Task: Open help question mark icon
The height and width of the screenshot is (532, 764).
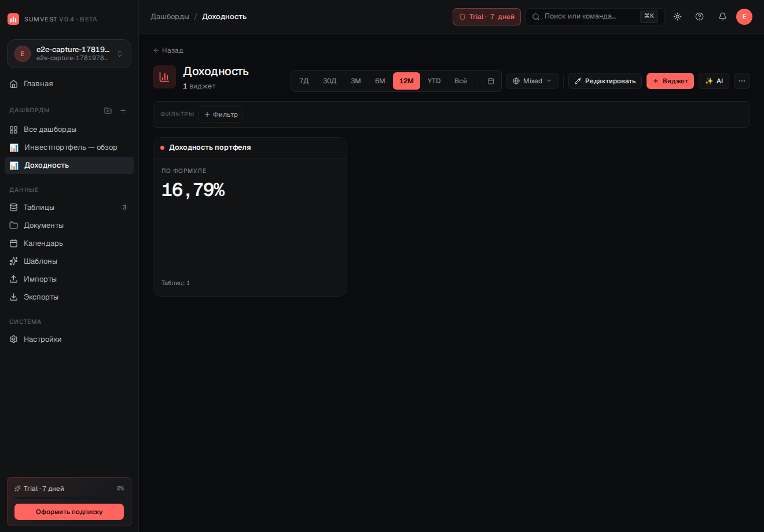Action: point(699,17)
